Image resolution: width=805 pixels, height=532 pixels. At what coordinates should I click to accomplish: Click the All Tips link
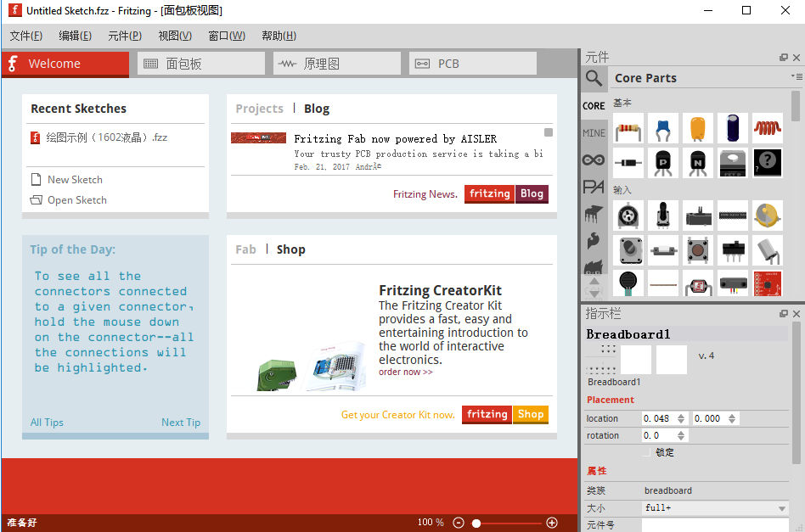[47, 423]
